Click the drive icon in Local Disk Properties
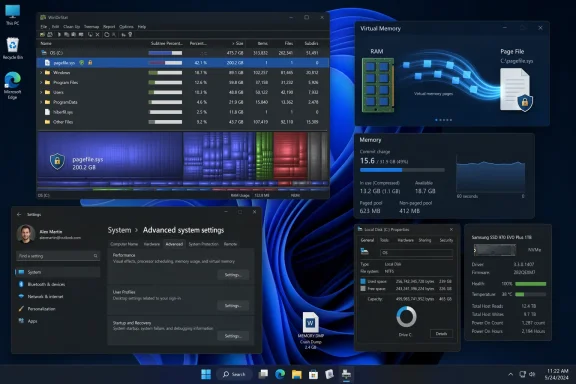 point(364,251)
